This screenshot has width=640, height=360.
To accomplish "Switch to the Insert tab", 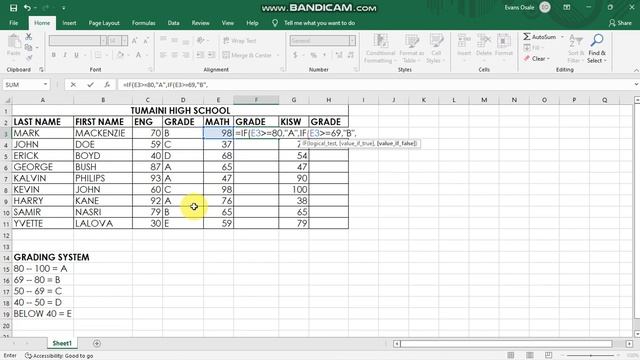I will tap(69, 23).
